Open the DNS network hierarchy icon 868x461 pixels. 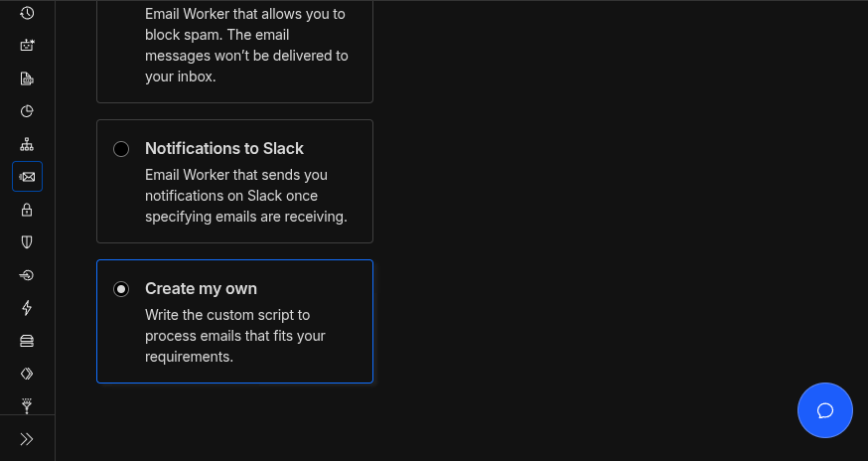click(x=27, y=144)
